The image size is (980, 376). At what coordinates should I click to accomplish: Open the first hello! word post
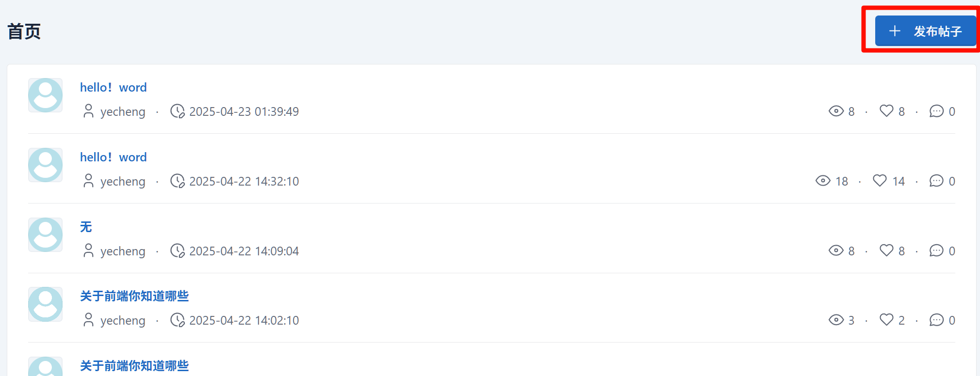113,88
